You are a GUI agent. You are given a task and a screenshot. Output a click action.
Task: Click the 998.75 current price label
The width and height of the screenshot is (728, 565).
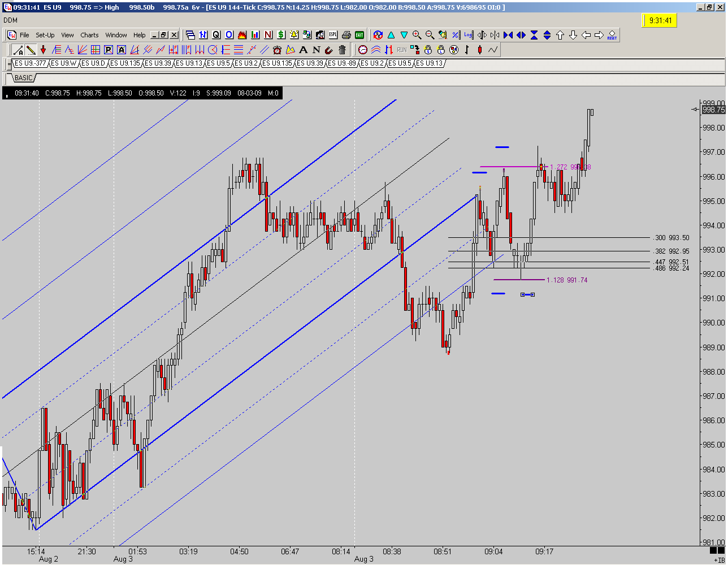[x=713, y=110]
